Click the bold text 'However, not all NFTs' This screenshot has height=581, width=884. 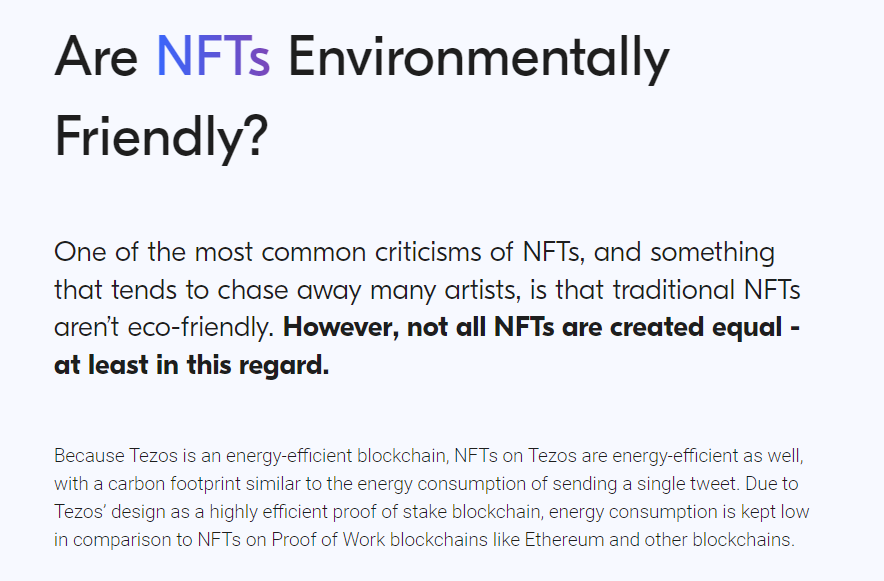tap(419, 327)
